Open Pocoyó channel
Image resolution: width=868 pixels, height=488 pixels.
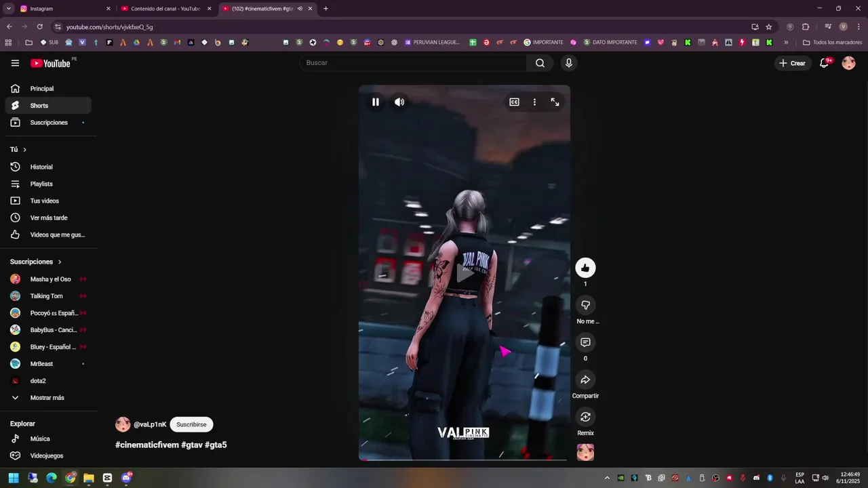coord(48,313)
